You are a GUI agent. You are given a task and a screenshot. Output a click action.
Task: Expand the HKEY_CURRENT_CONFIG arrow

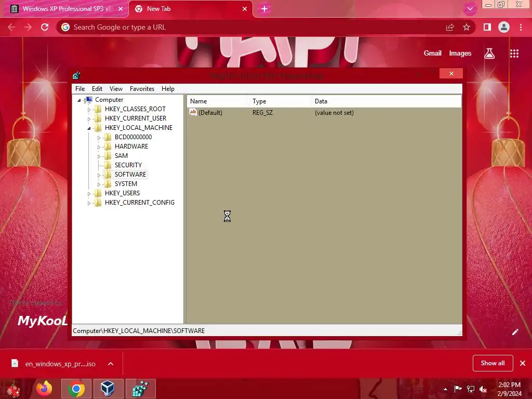tap(89, 203)
